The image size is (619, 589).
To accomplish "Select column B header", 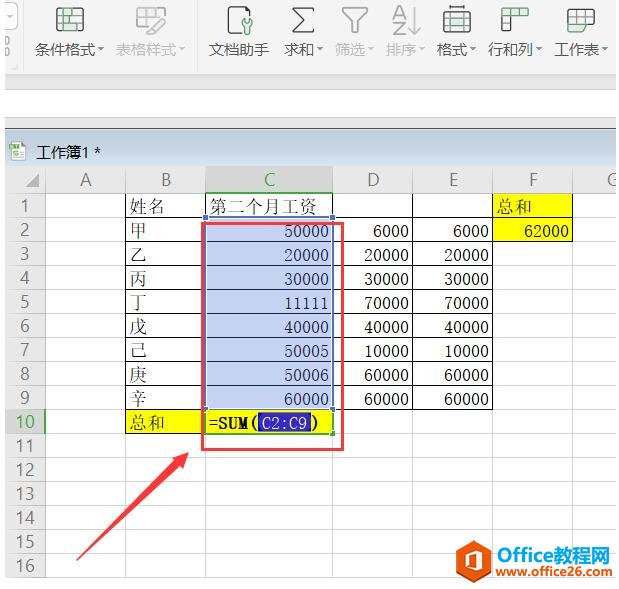I will [x=166, y=180].
